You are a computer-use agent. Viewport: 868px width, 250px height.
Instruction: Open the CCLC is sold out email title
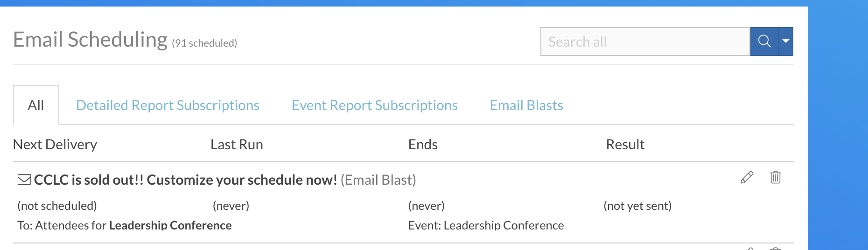click(186, 180)
